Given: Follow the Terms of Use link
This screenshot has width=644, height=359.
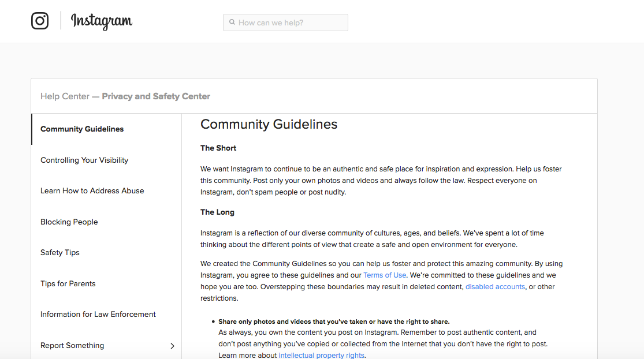Looking at the screenshot, I should coord(385,275).
